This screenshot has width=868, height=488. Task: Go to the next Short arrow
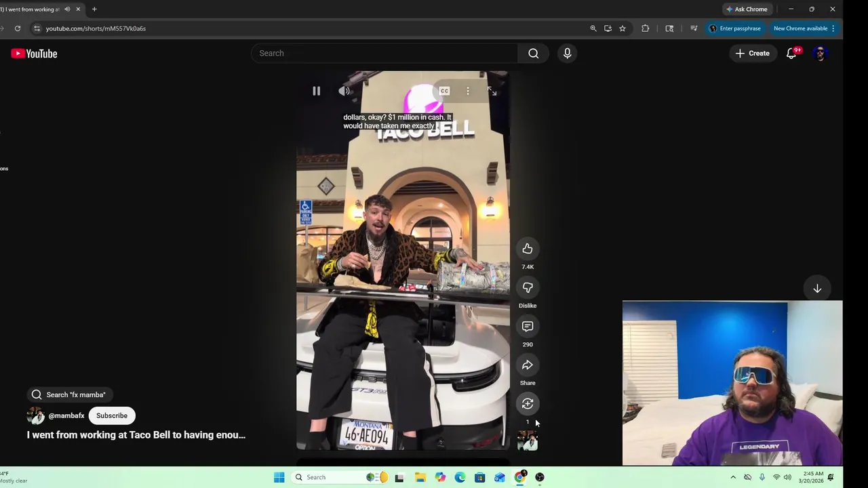(x=817, y=289)
